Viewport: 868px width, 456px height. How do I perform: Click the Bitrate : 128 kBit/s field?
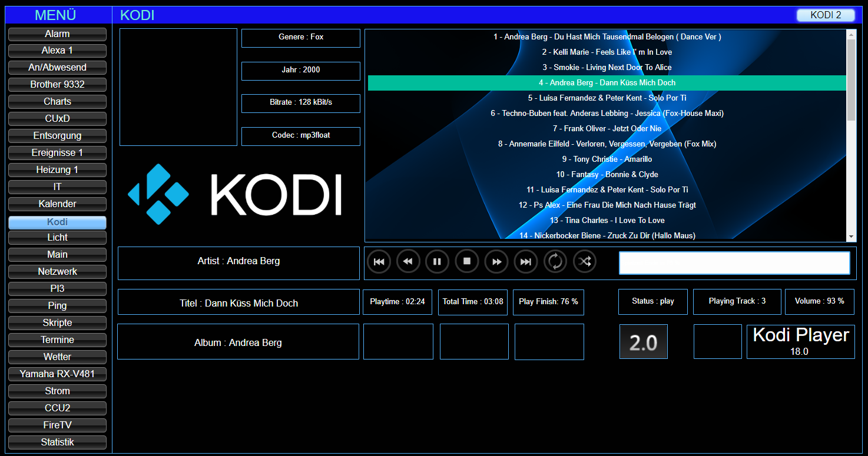coord(301,103)
